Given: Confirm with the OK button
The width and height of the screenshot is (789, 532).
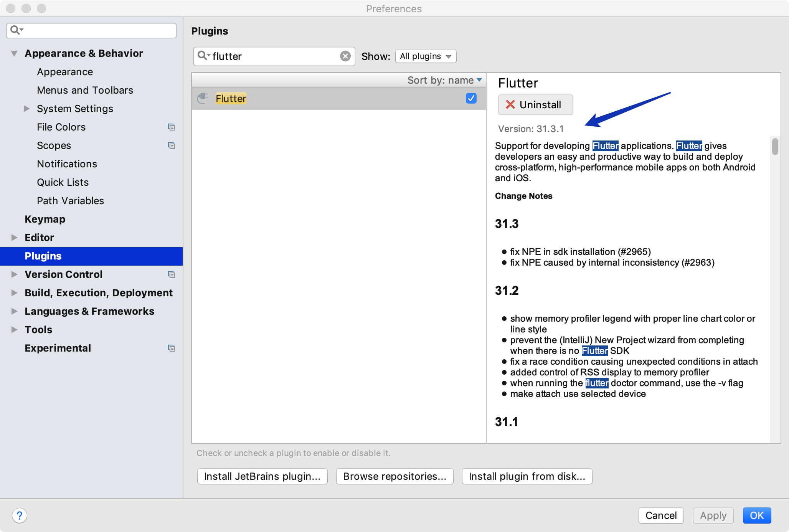Looking at the screenshot, I should [x=757, y=515].
